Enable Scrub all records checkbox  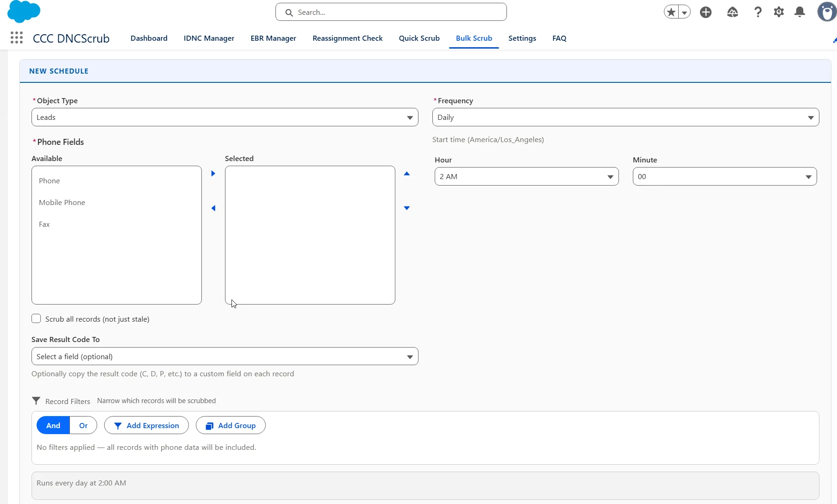pos(36,318)
